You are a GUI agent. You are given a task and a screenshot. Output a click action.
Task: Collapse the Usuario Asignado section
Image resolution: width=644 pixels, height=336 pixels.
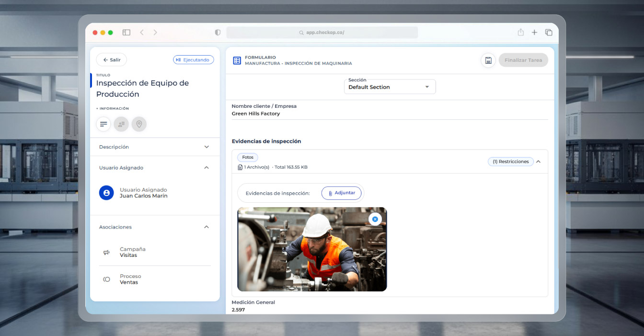coord(207,168)
